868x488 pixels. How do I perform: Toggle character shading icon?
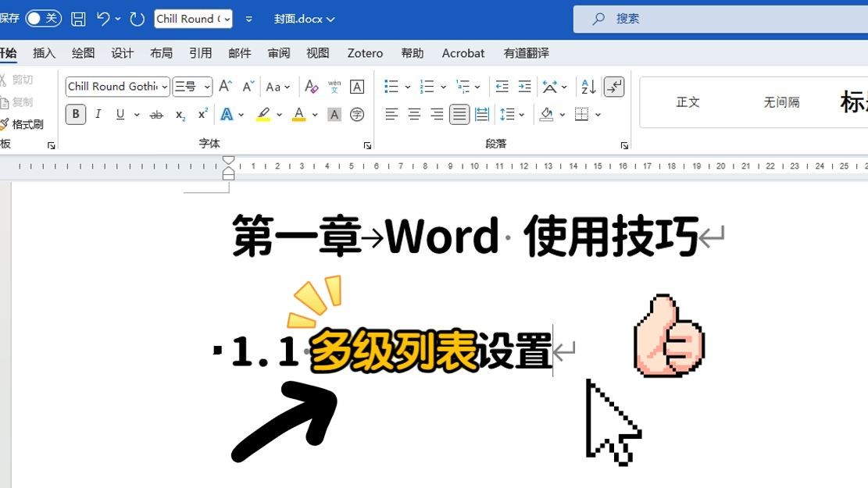334,115
